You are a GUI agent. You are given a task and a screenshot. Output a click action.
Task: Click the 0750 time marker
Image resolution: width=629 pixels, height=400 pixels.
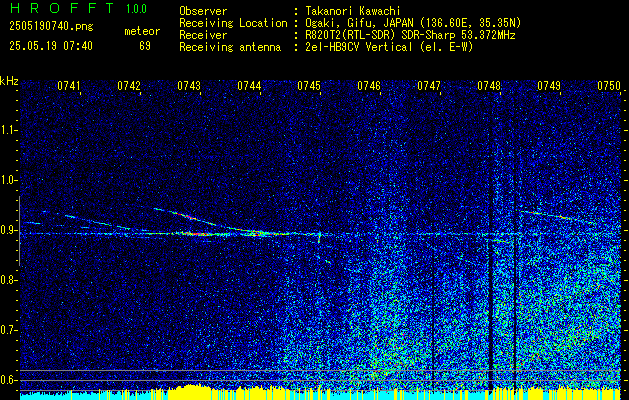(x=609, y=86)
